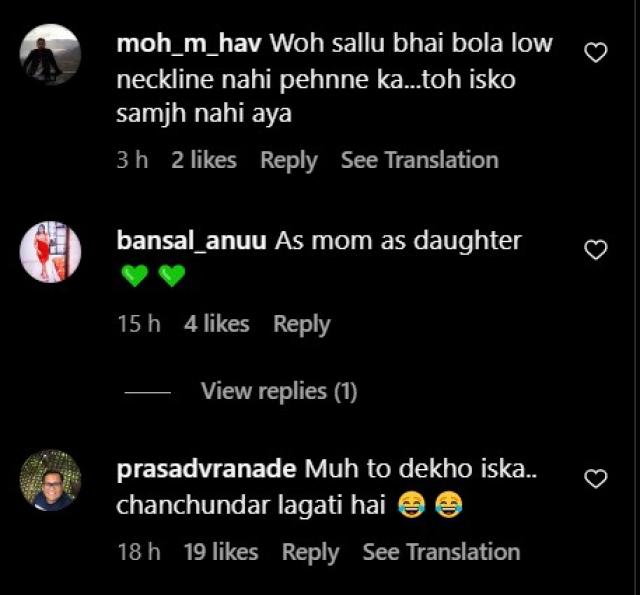
Task: Open the prasadvranade username link
Action: [206, 470]
